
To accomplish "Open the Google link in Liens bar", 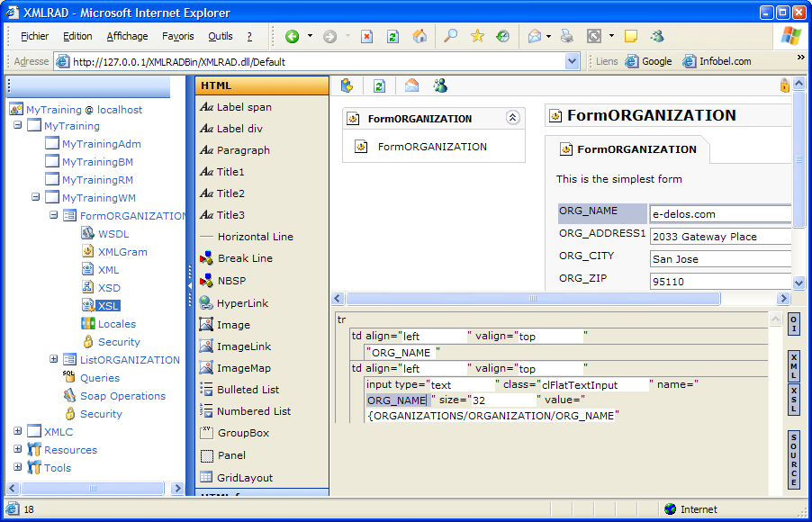I will pyautogui.click(x=649, y=61).
